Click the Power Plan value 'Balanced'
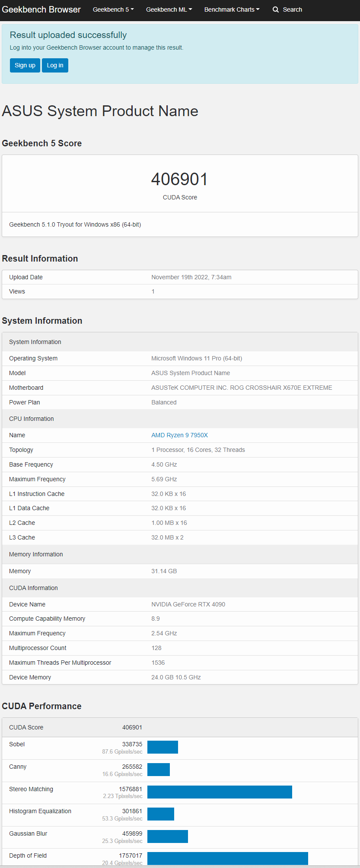 click(x=164, y=402)
